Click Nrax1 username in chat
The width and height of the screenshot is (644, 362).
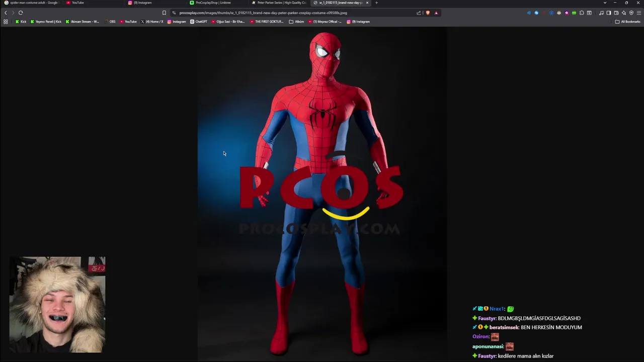coord(497,309)
